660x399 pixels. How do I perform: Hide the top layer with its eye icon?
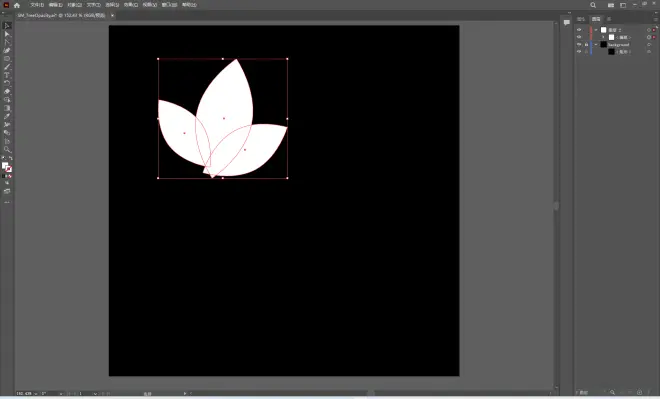click(x=579, y=30)
